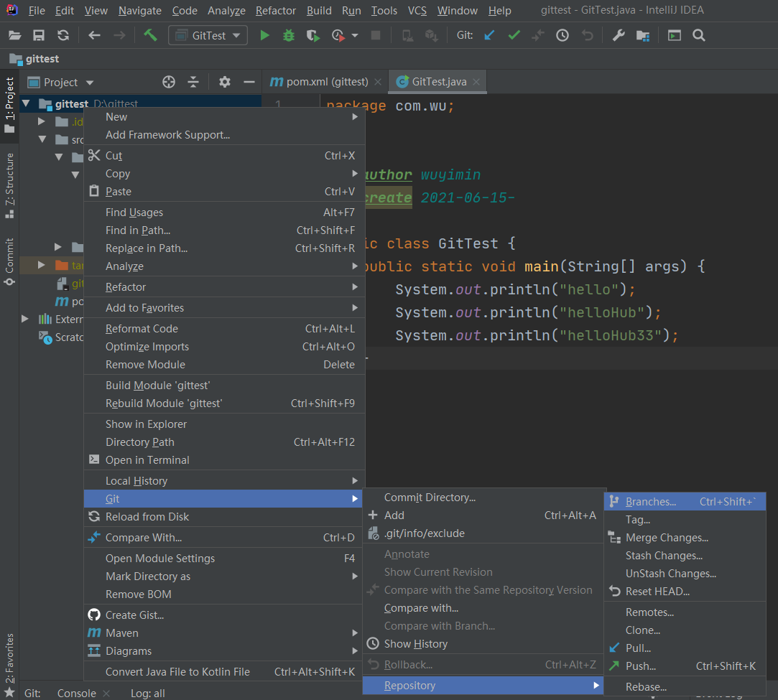Open the Project view selector dropdown
Screen dimensions: 778x700
pos(60,83)
